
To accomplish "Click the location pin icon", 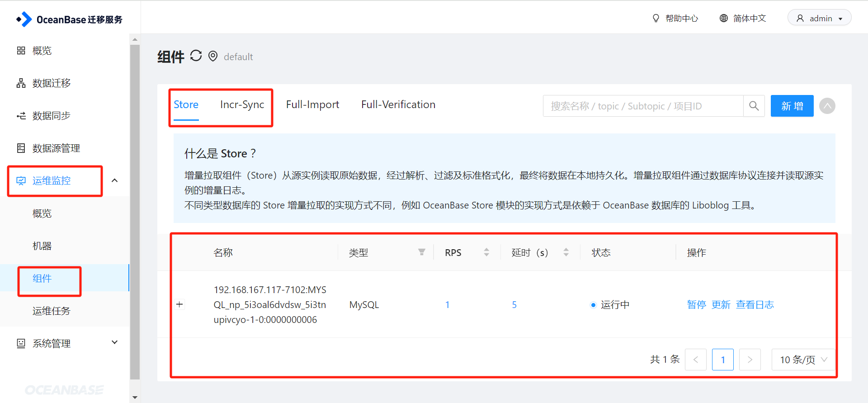I will pos(213,56).
